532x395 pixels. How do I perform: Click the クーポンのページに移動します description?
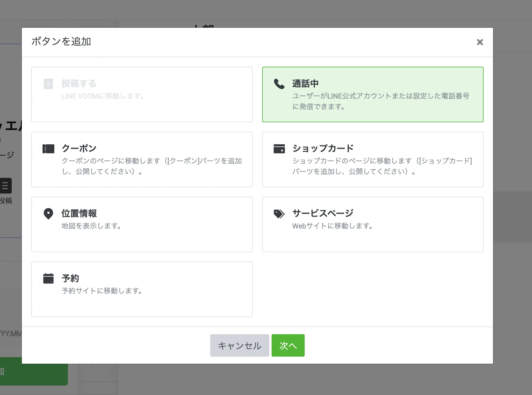point(152,166)
